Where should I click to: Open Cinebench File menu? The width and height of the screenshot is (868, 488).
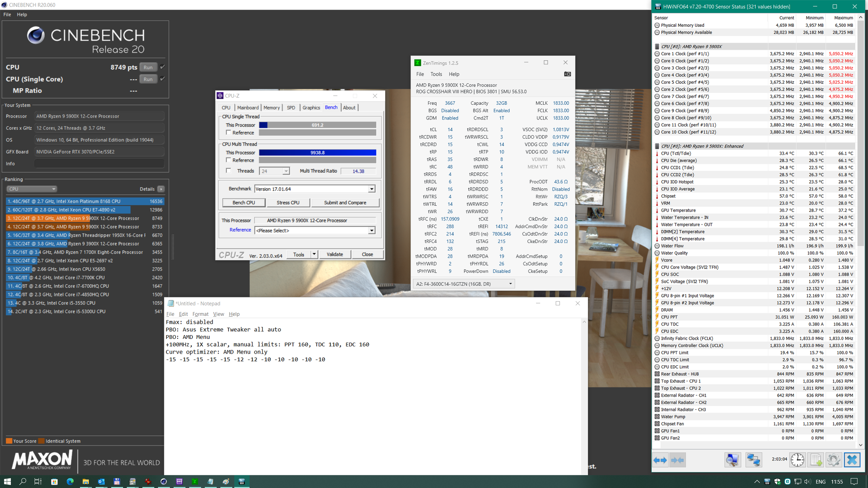pyautogui.click(x=7, y=14)
